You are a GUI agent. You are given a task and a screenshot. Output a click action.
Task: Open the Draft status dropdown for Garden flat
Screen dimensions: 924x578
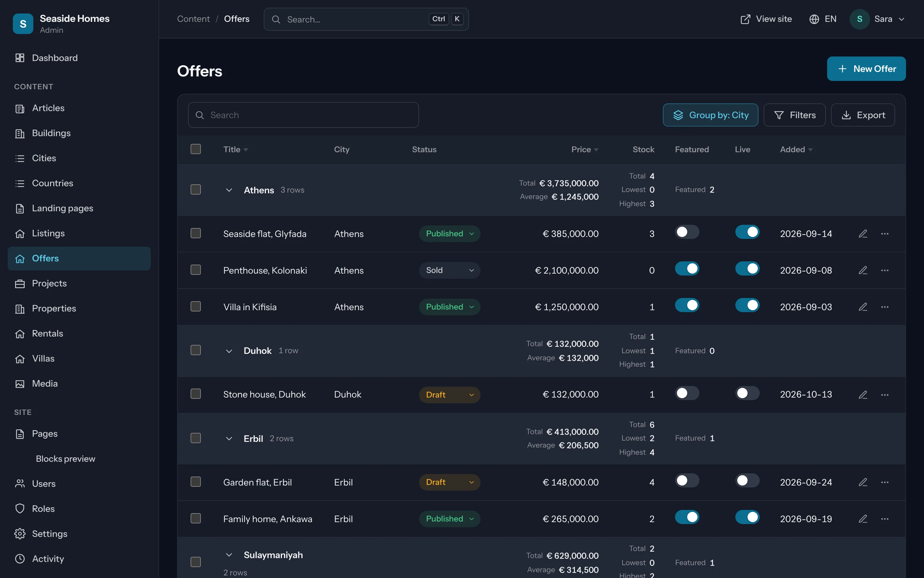pyautogui.click(x=449, y=482)
